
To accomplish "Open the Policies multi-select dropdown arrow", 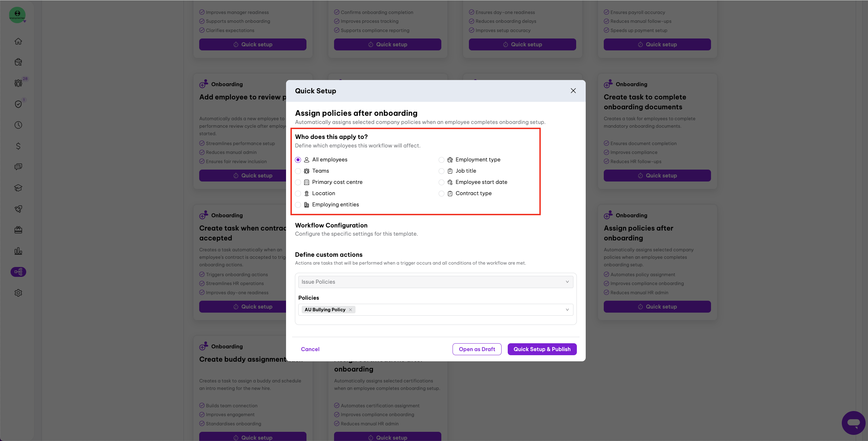I will (567, 310).
